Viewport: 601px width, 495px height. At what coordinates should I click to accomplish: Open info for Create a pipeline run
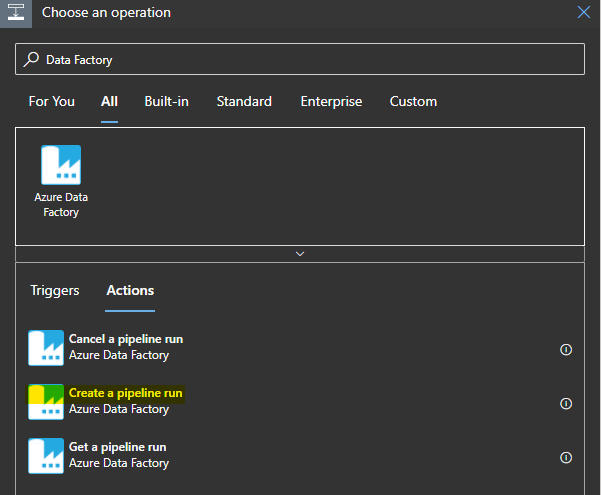pyautogui.click(x=566, y=403)
